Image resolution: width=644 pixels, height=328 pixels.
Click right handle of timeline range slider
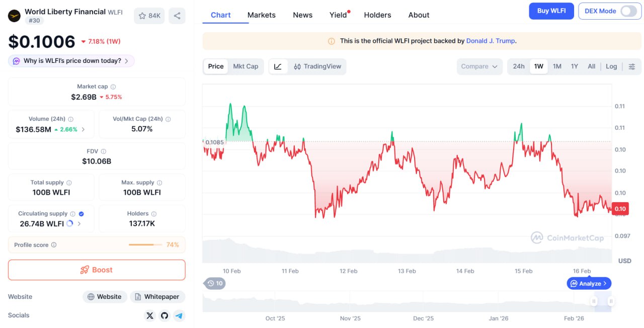coord(610,301)
